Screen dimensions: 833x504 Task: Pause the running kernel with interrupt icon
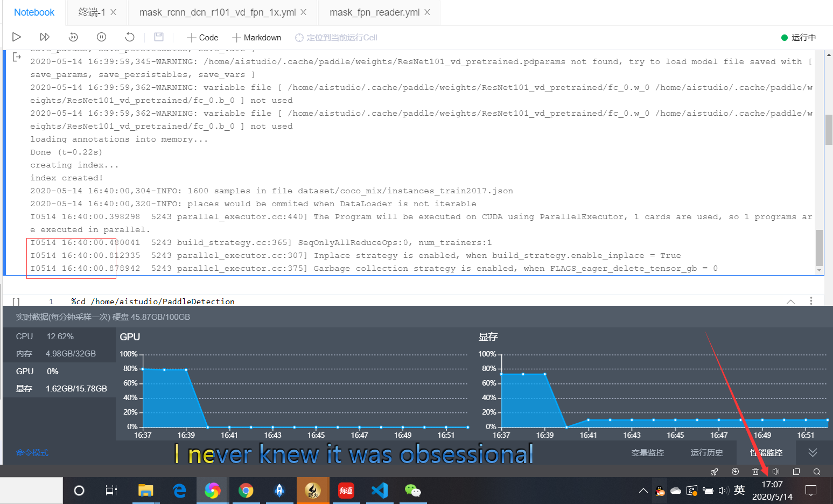101,37
